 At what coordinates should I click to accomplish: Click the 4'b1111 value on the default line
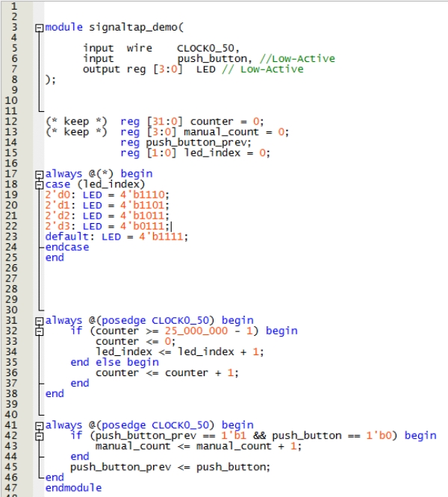(x=161, y=237)
